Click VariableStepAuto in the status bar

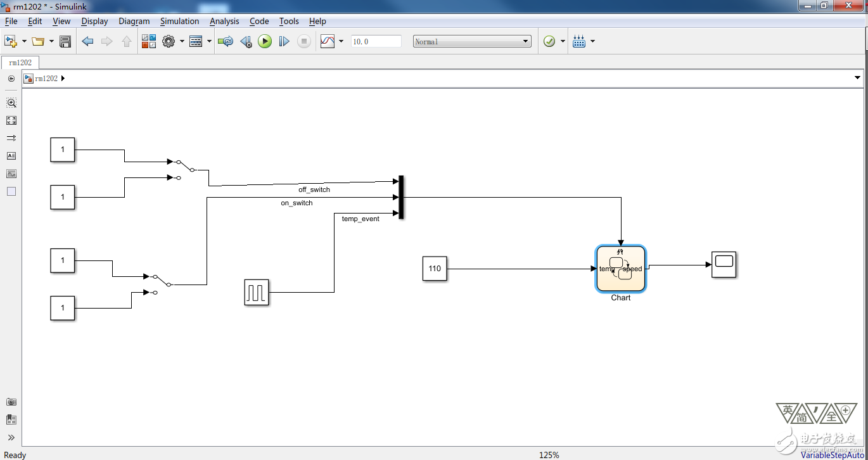coord(832,455)
